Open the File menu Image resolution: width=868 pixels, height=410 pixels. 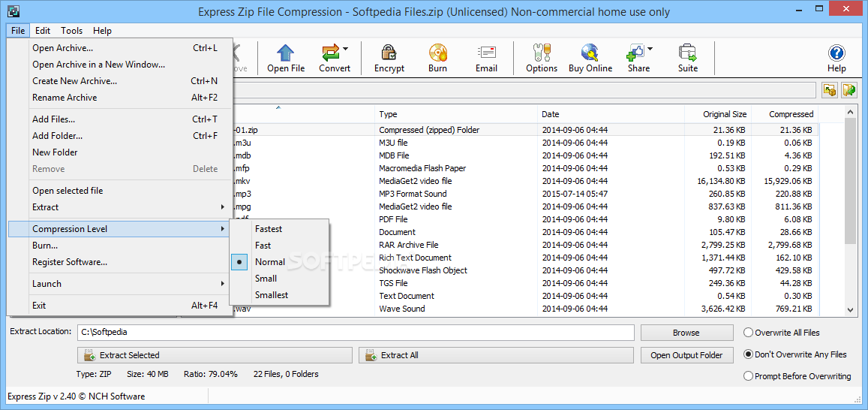(18, 31)
